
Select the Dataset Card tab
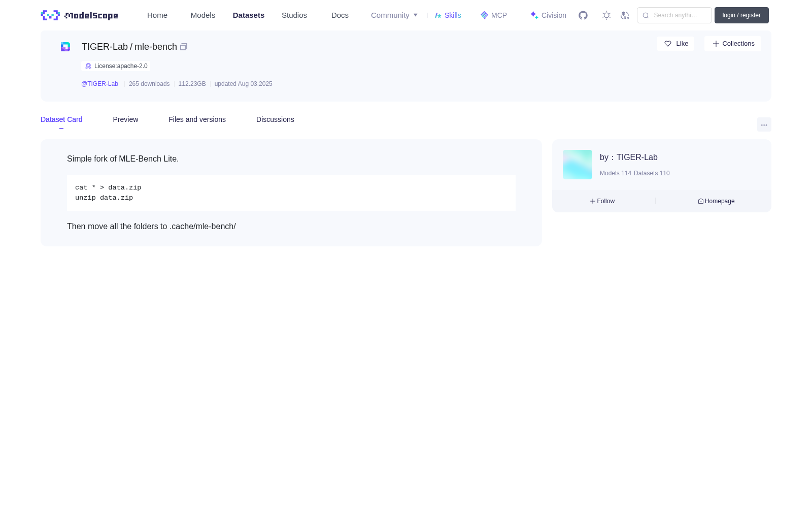(x=61, y=119)
